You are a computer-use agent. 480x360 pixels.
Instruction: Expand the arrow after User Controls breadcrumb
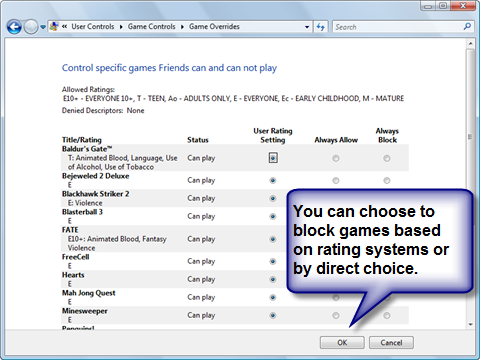[121, 27]
